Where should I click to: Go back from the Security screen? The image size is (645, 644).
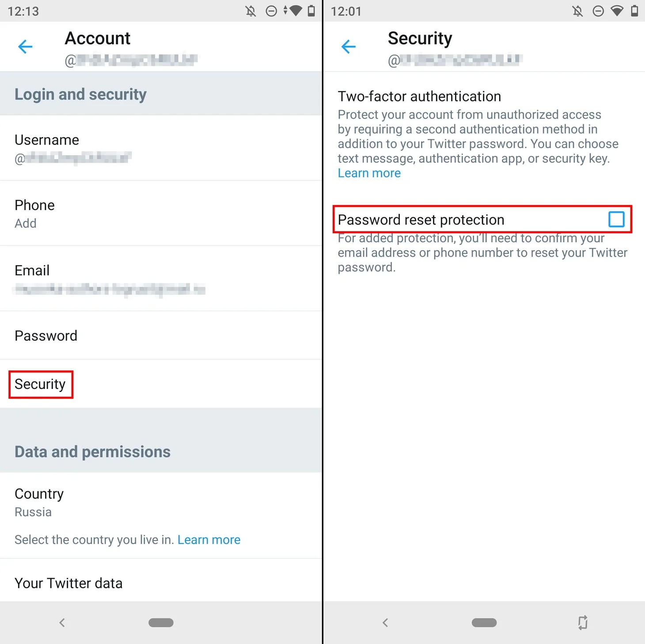[349, 46]
